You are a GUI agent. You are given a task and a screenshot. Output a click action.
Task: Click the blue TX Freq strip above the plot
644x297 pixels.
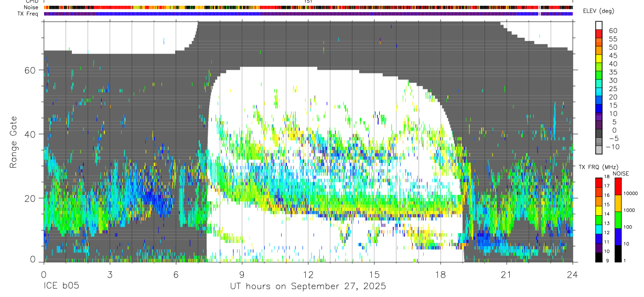tap(308, 14)
